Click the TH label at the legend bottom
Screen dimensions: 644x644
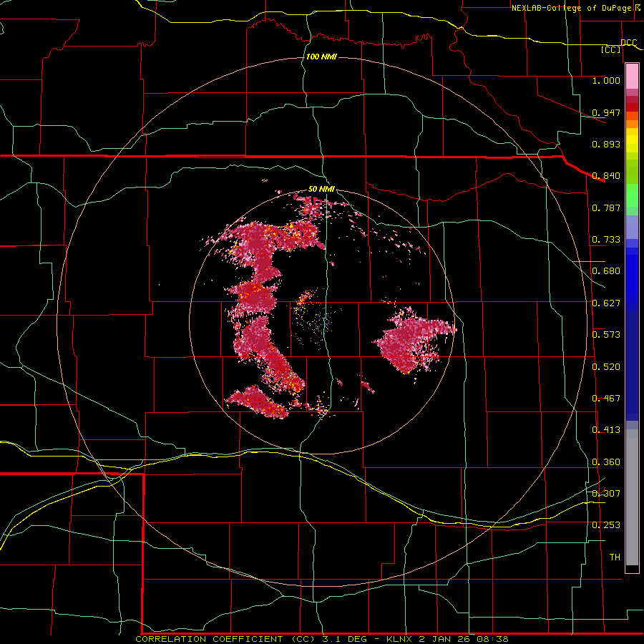(x=615, y=557)
